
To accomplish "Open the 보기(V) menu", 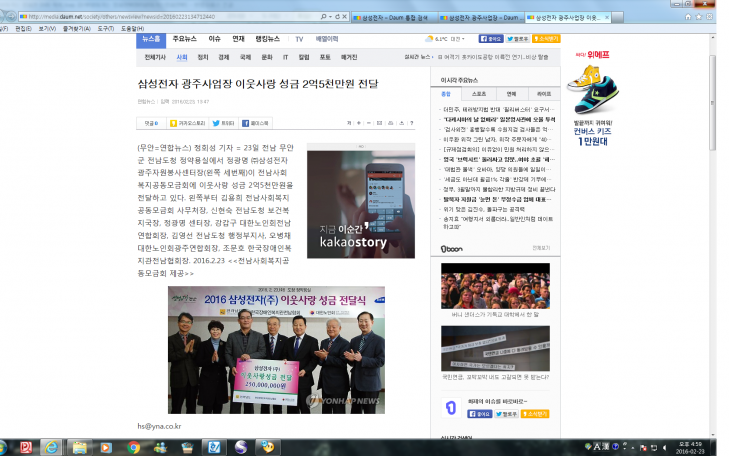I will click(47, 29).
